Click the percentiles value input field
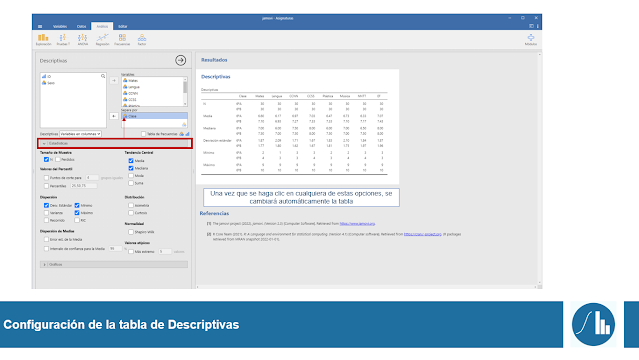 (x=84, y=186)
